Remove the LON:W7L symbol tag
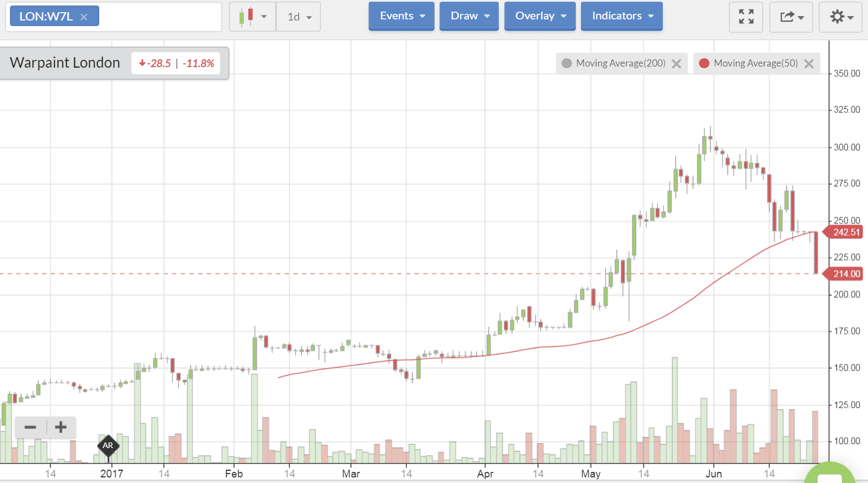Viewport: 868px width, 483px height. point(84,17)
